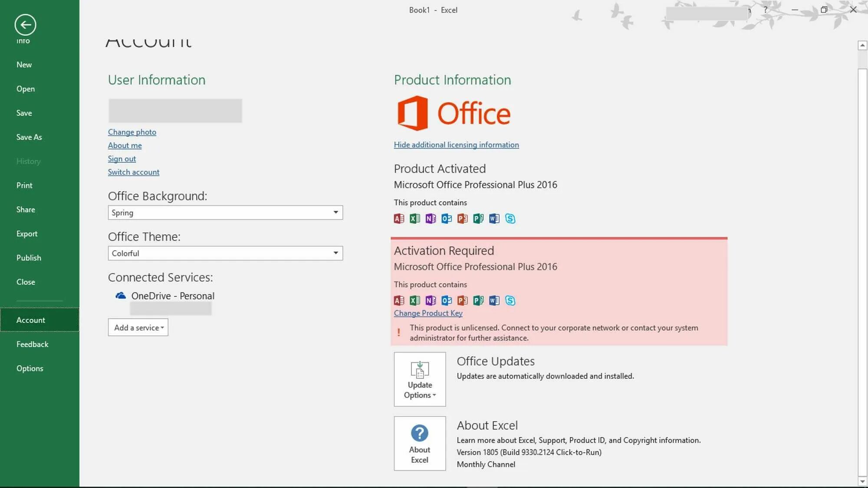Viewport: 868px width, 488px height.
Task: Expand the Add a service dropdown
Action: 138,328
